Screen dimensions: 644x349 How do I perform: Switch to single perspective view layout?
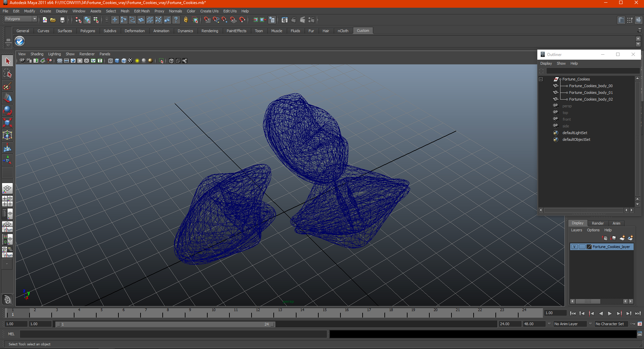(7, 188)
